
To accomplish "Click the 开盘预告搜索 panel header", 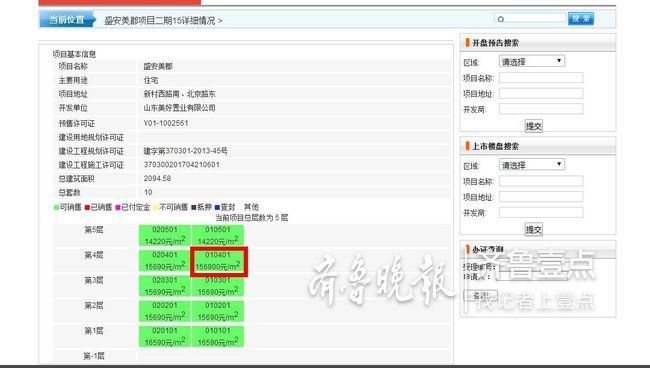I will (538, 43).
